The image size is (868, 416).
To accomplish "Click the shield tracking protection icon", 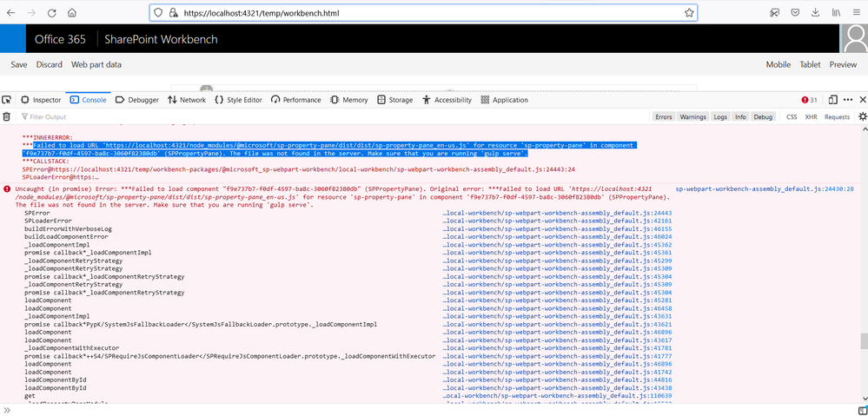I will point(158,13).
